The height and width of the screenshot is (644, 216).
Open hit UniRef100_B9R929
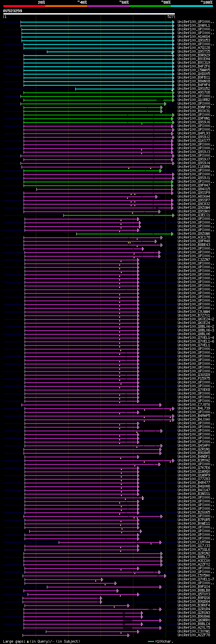click(194, 55)
